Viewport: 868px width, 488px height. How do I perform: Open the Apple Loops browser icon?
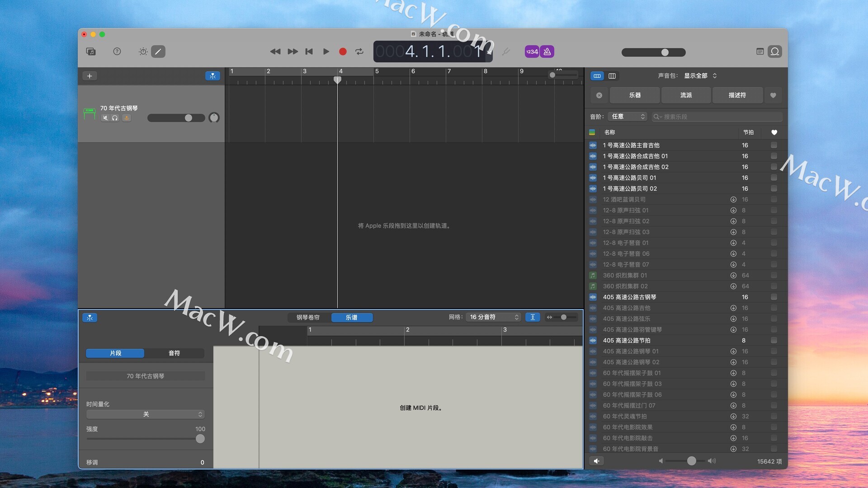pos(775,52)
